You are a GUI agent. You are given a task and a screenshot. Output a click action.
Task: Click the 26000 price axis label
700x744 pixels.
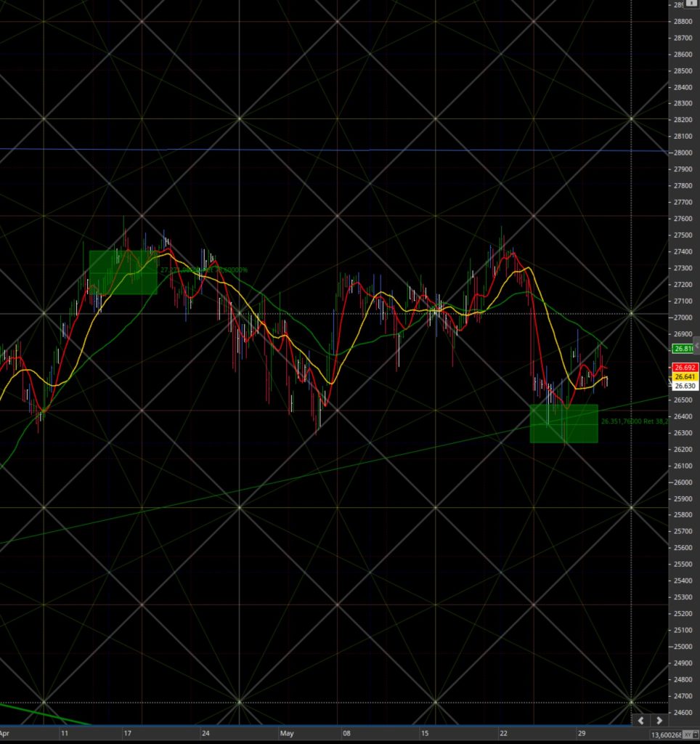[683, 482]
